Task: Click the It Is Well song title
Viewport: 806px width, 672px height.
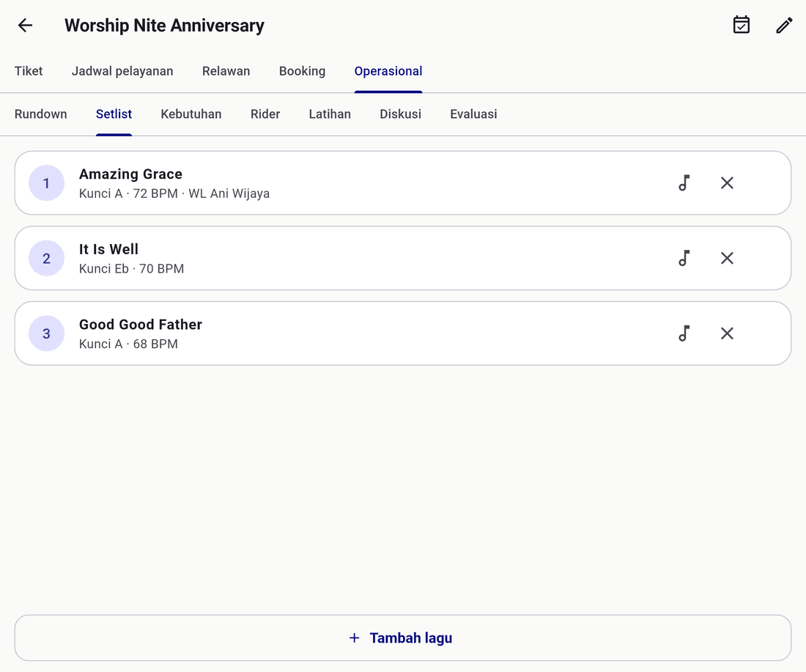Action: [108, 249]
